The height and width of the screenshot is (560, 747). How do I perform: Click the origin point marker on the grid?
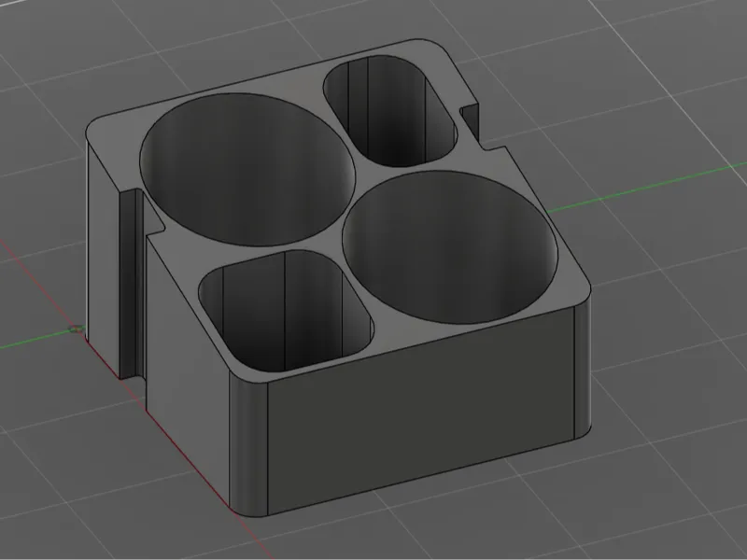pyautogui.click(x=76, y=329)
